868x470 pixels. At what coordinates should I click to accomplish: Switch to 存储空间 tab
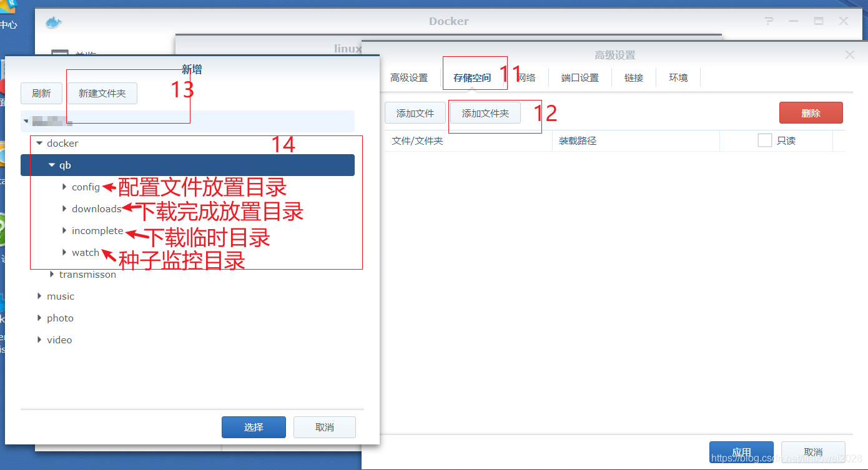472,78
